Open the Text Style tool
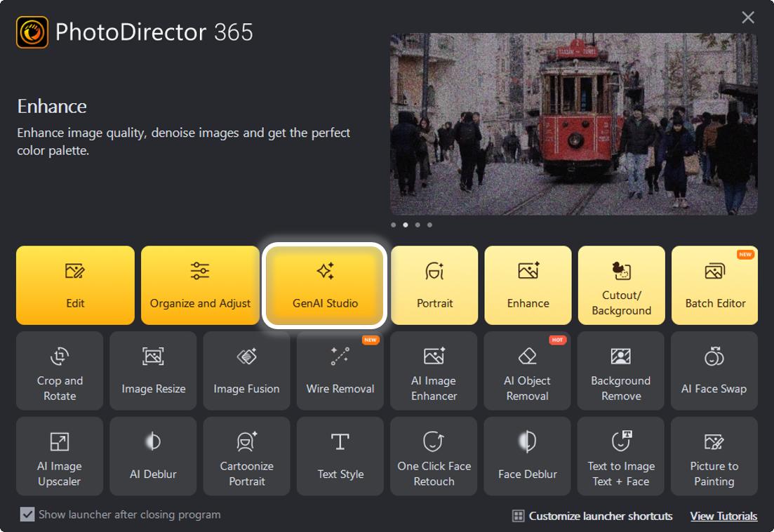This screenshot has width=774, height=532. click(x=340, y=456)
